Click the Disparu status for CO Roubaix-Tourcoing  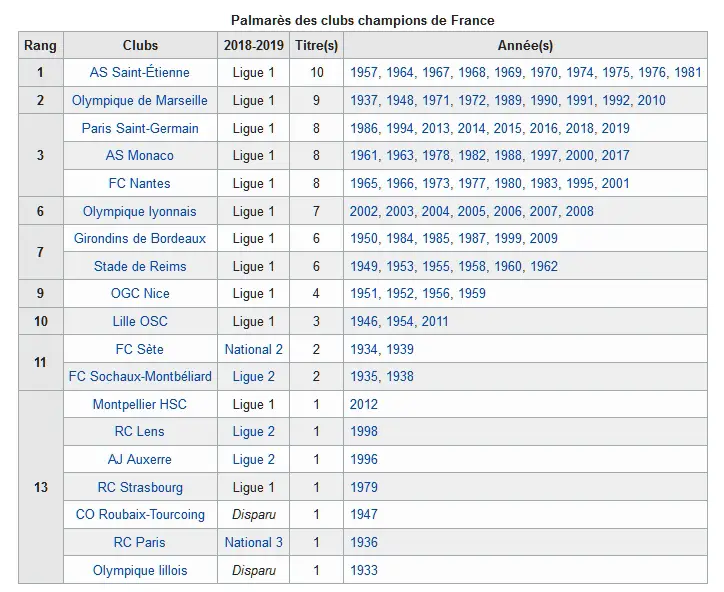coord(253,514)
